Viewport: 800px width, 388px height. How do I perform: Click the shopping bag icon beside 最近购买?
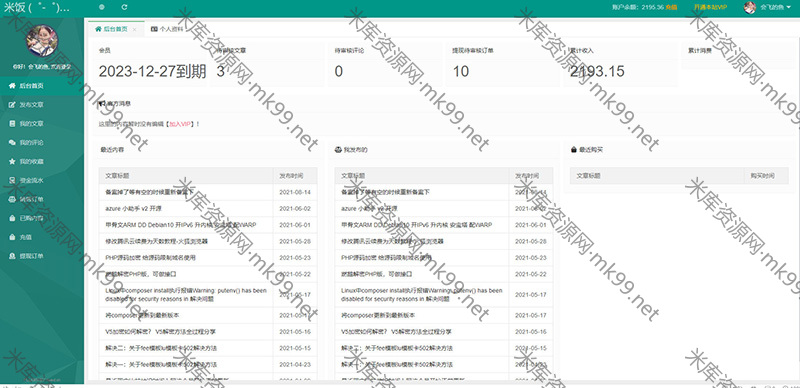pos(574,150)
